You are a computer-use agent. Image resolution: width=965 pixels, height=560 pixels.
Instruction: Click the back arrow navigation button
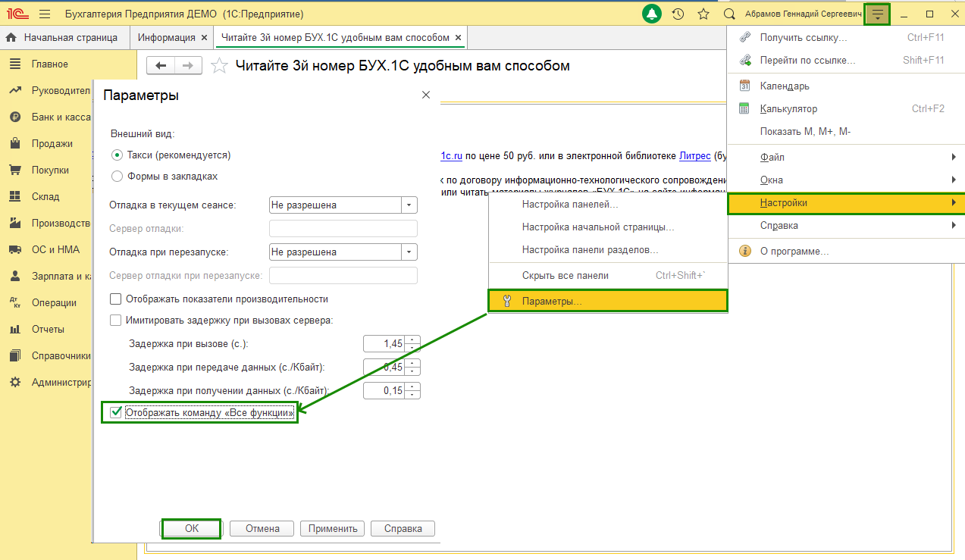click(161, 66)
